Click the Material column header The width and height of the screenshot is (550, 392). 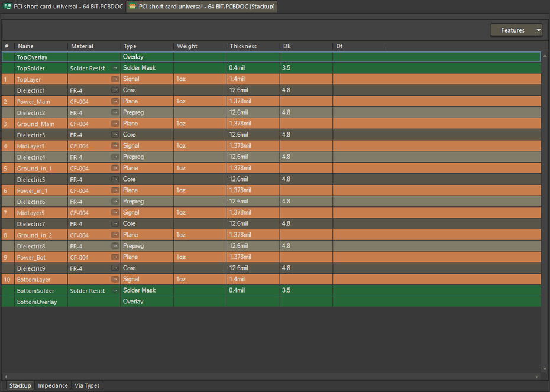pyautogui.click(x=94, y=46)
